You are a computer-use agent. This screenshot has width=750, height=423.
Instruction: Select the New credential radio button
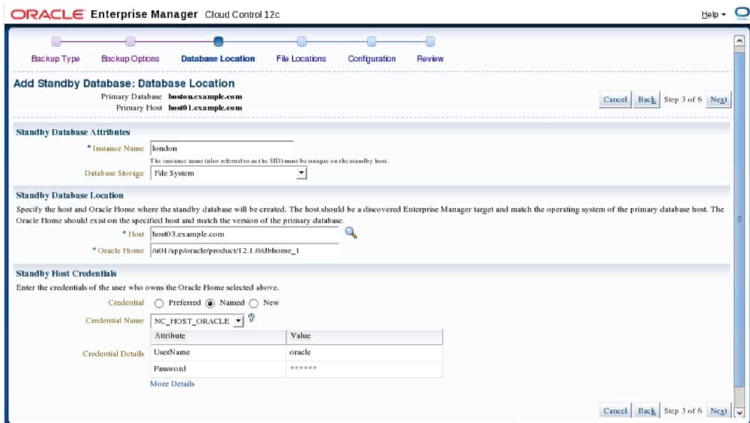click(254, 303)
